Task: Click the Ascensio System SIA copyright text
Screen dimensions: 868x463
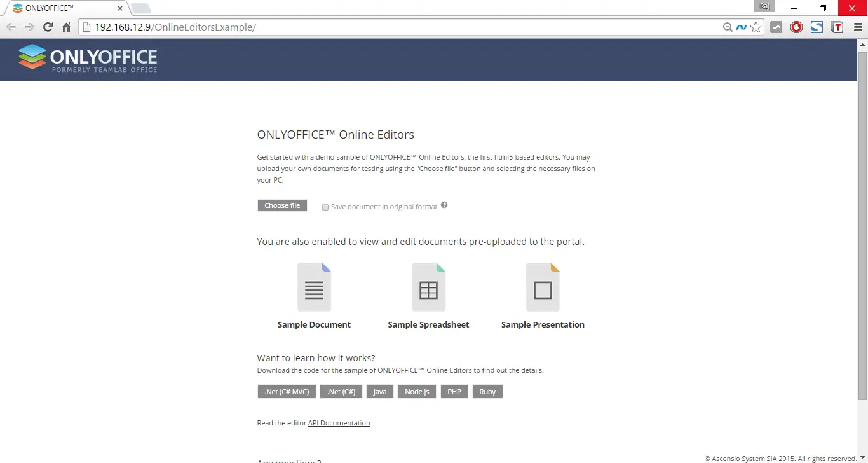Action: 780,459
